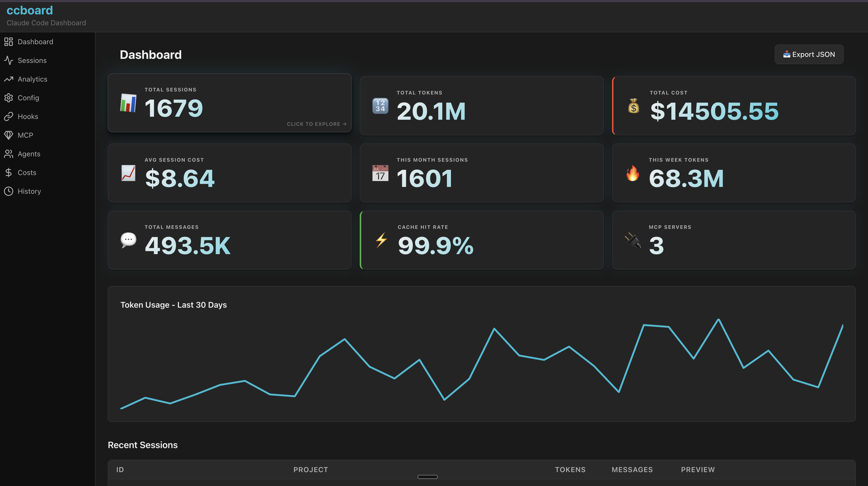The image size is (868, 486).
Task: Select the Dashboard grid icon in sidebar
Action: pyautogui.click(x=9, y=42)
